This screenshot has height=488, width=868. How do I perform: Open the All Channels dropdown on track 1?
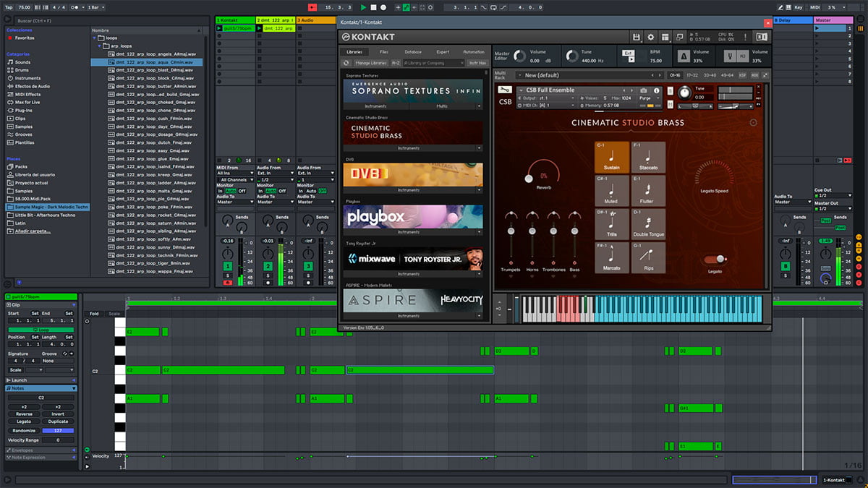click(x=235, y=179)
